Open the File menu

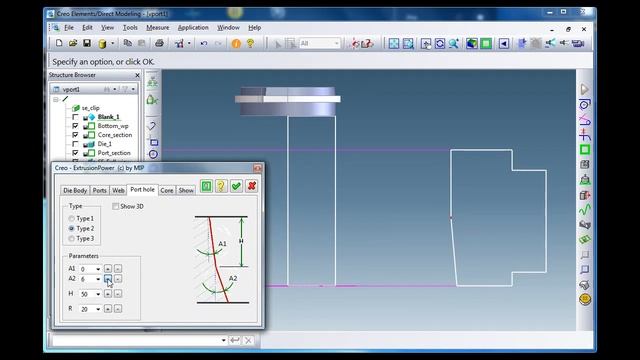click(69, 28)
